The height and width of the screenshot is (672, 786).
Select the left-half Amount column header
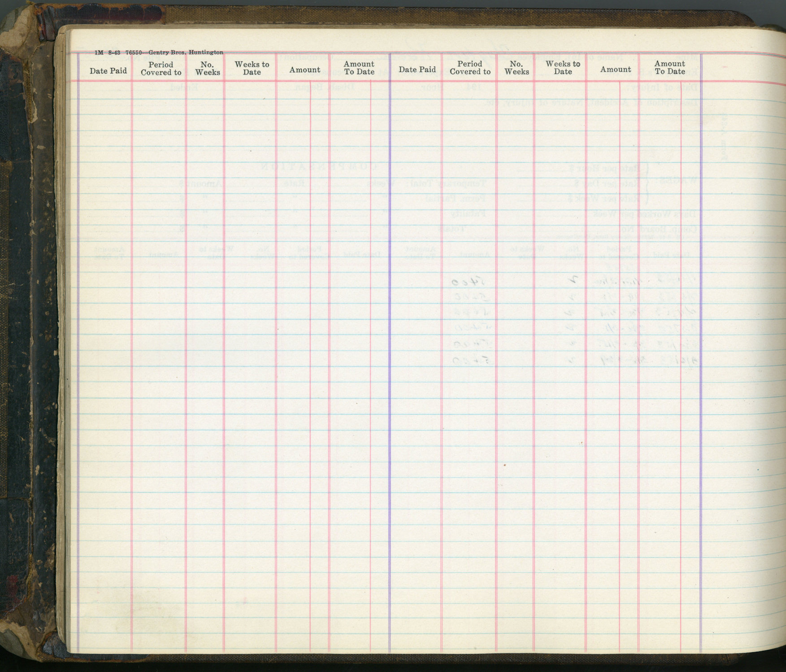click(304, 70)
